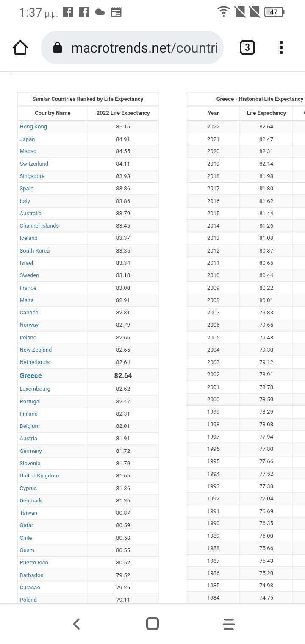Tap the calendar notification icon
This screenshot has height=644, width=305.
click(x=116, y=12)
